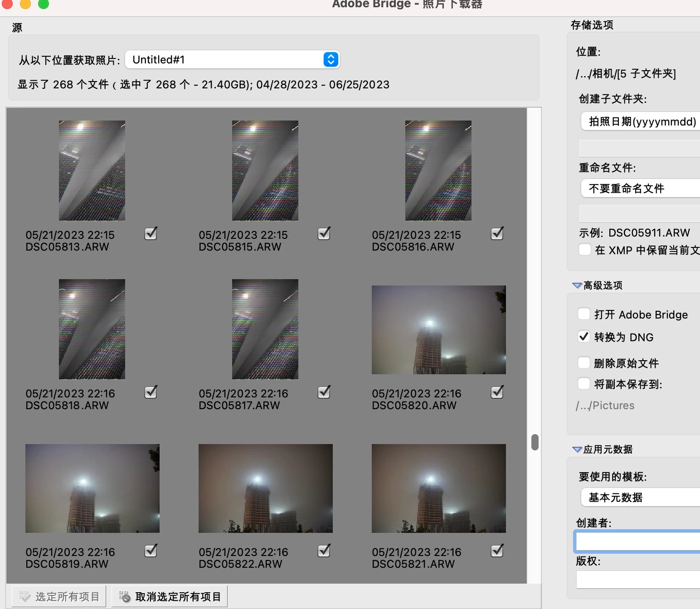Viewport: 700px width, 609px height.
Task: Click the 创建者 input field
Action: coord(637,541)
